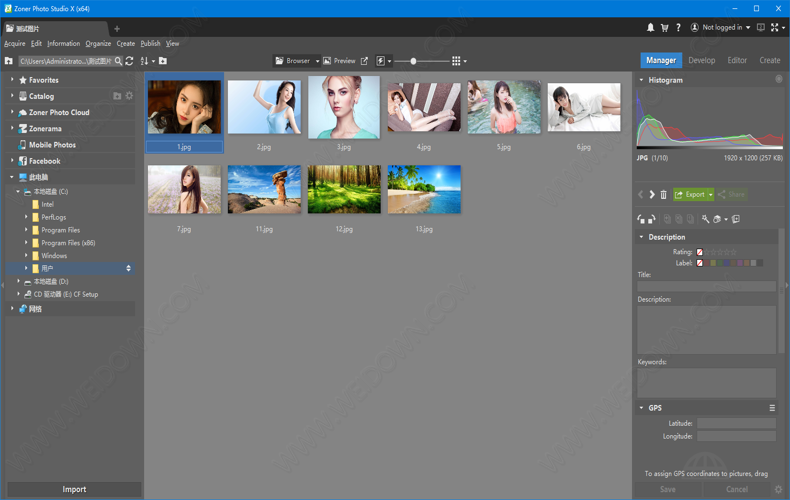Screen dimensions: 790x500
Task: Select the 12.jpg forest thumbnail
Action: [344, 190]
